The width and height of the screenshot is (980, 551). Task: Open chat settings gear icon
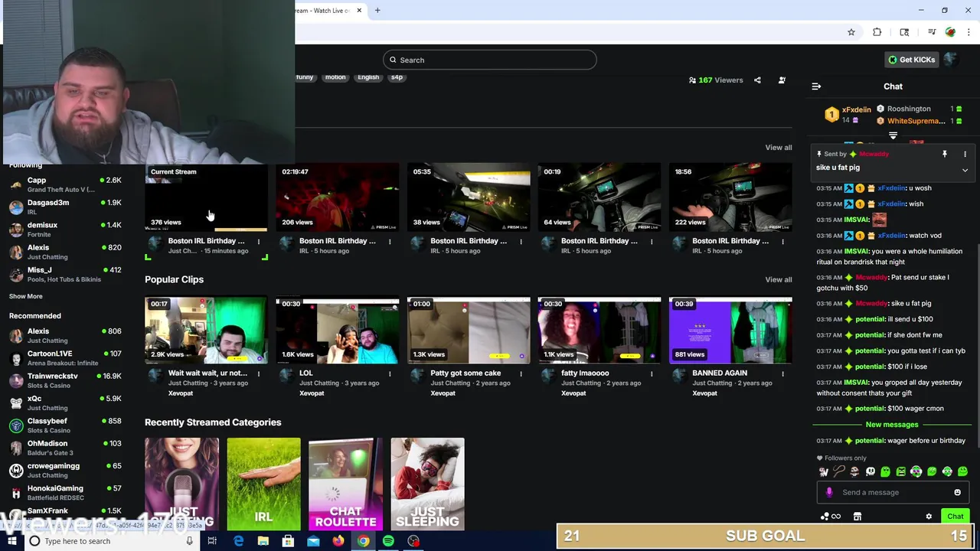929,517
